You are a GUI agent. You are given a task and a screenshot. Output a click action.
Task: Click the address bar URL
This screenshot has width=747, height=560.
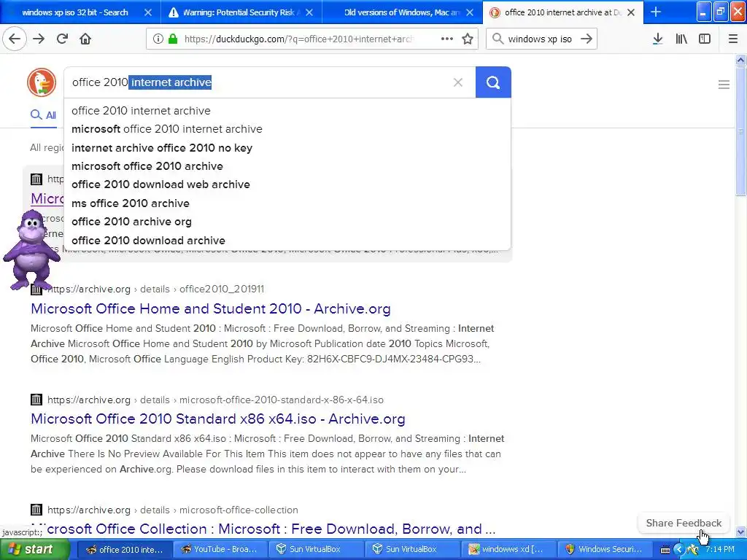(x=299, y=39)
